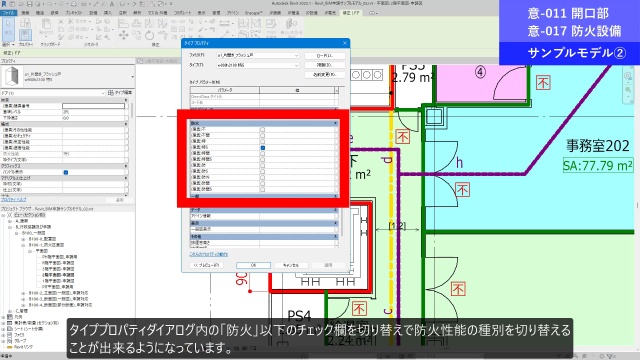Click the zoom icon on navigation bar
Viewport: 640px width, 360px height.
628,89
